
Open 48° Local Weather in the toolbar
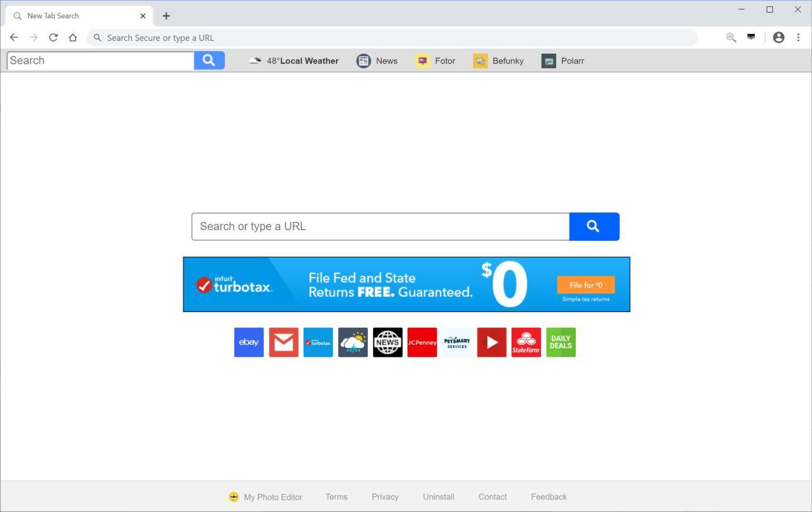pyautogui.click(x=294, y=61)
